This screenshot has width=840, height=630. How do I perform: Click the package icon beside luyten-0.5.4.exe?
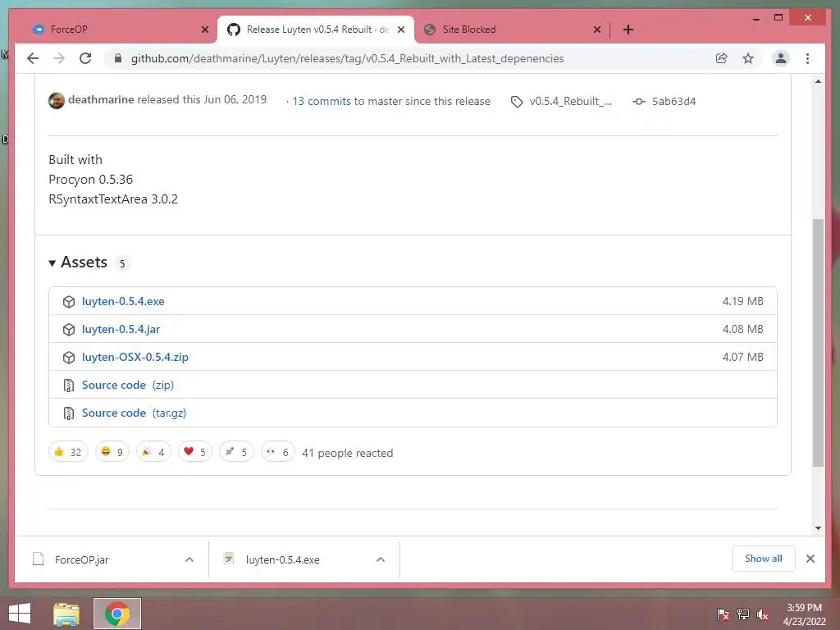coord(69,302)
